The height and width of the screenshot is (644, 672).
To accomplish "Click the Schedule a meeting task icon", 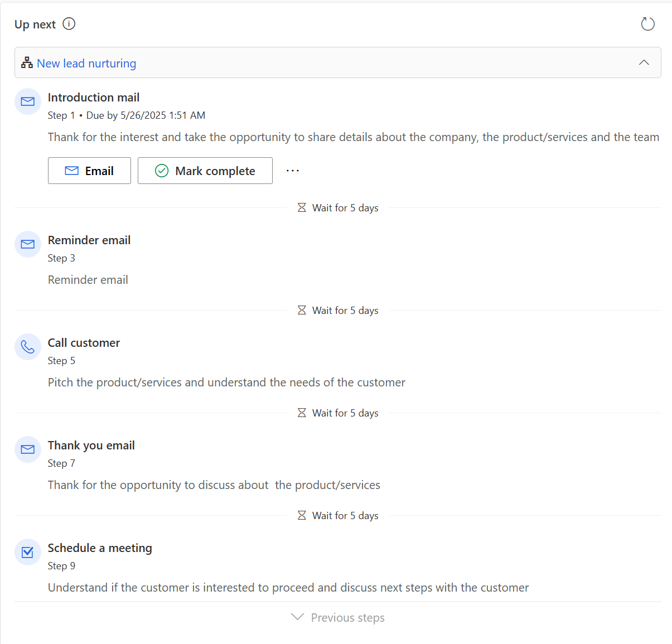I will click(28, 552).
